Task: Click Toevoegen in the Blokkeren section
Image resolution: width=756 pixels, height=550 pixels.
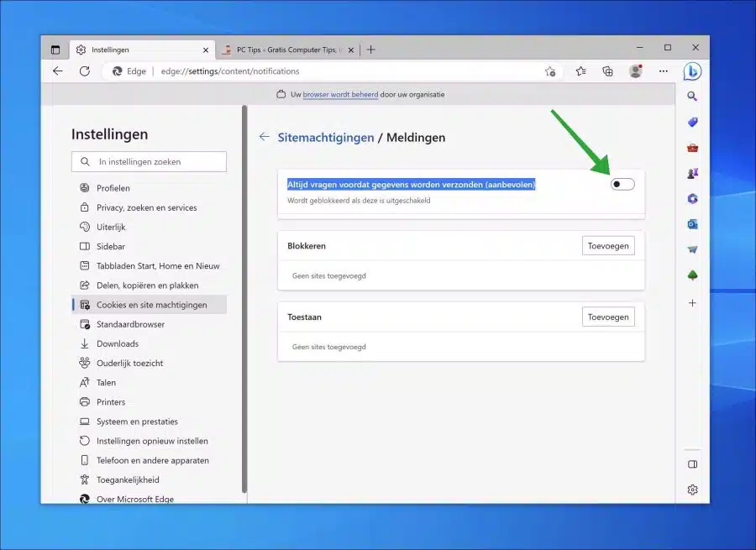Action: click(608, 246)
